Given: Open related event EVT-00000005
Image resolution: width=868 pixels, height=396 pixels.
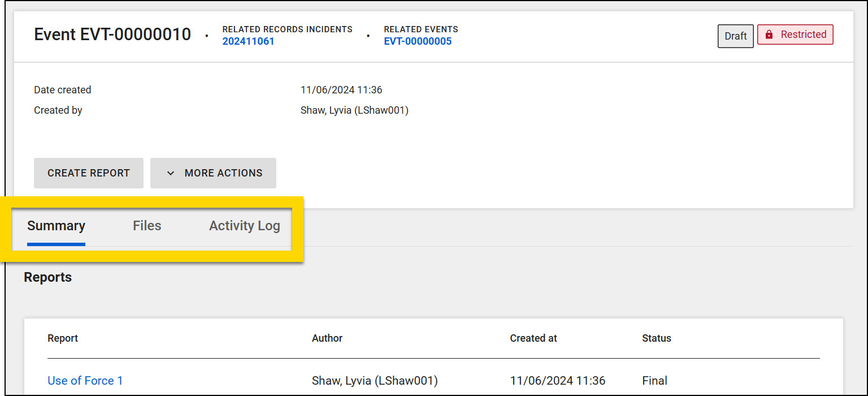Looking at the screenshot, I should click(418, 41).
